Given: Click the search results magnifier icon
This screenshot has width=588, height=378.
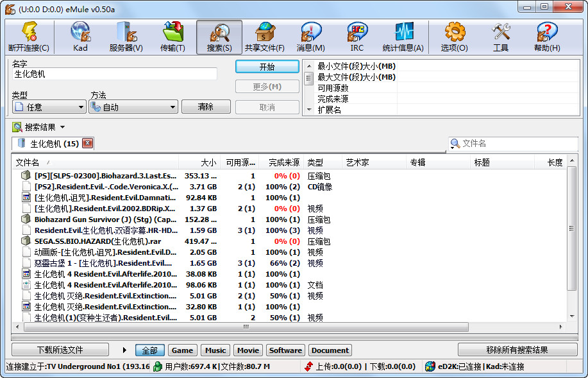Looking at the screenshot, I should pos(17,127).
